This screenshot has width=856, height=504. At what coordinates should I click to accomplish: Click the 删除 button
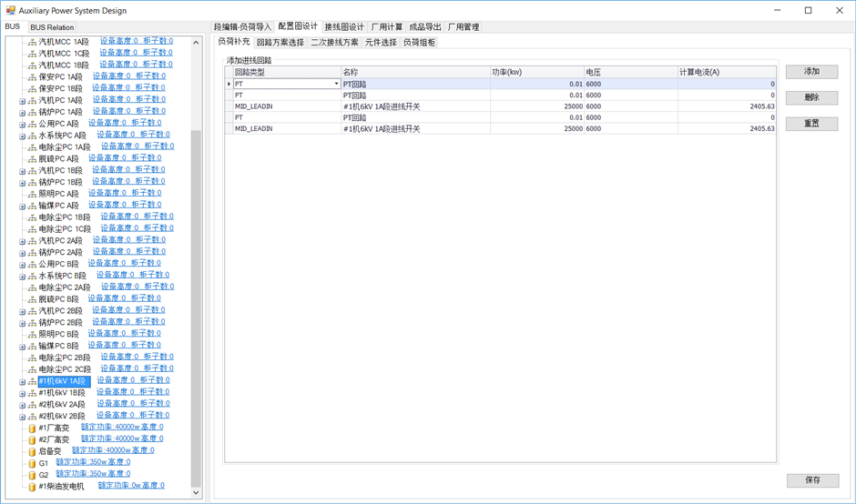point(811,97)
